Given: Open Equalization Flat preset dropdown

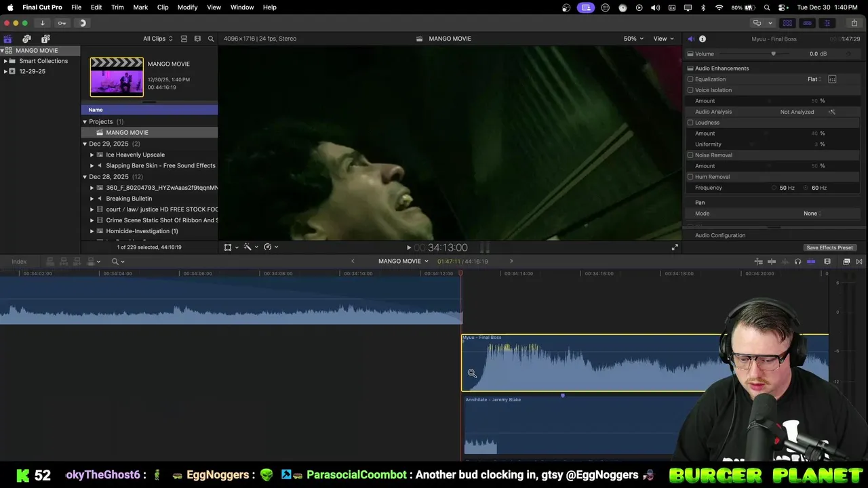Looking at the screenshot, I should (814, 79).
